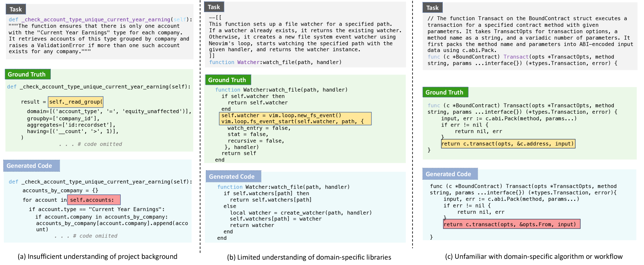Click the yellow highlighted &c.address return statement
The width and height of the screenshot is (644, 265).
508,144
